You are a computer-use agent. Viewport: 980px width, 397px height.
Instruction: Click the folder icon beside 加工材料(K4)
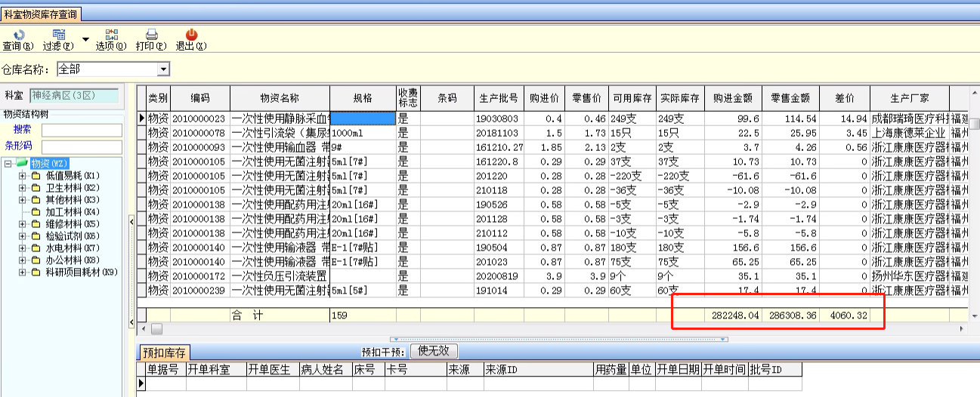click(x=36, y=212)
